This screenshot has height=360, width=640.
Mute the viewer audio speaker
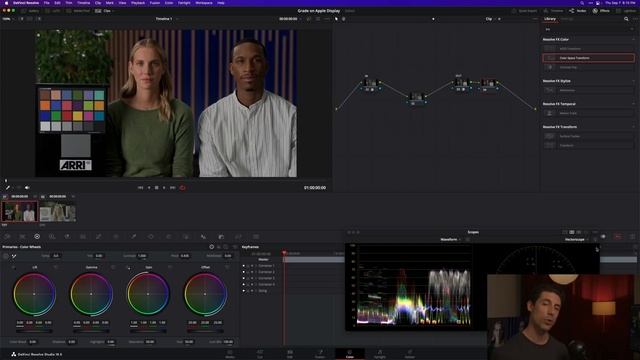[27, 188]
